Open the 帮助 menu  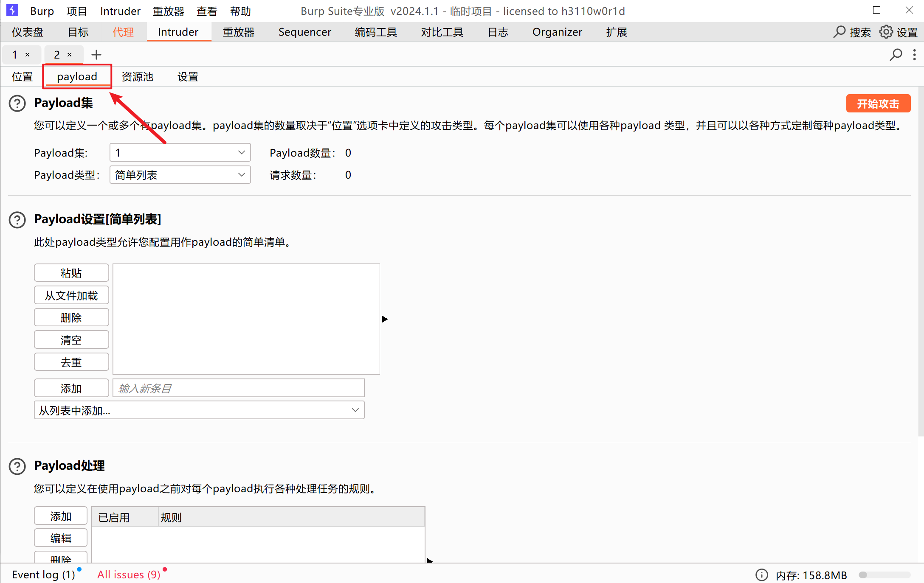coord(240,11)
